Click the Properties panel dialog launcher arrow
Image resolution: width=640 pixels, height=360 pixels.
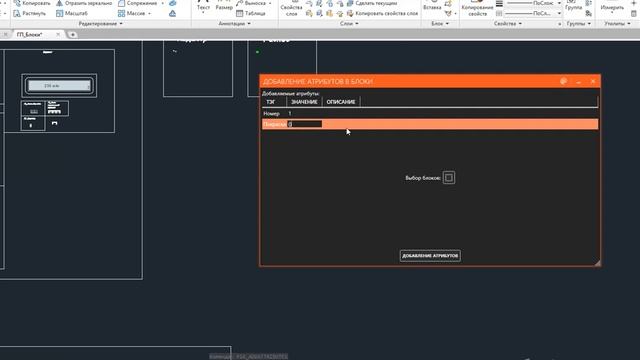(559, 24)
